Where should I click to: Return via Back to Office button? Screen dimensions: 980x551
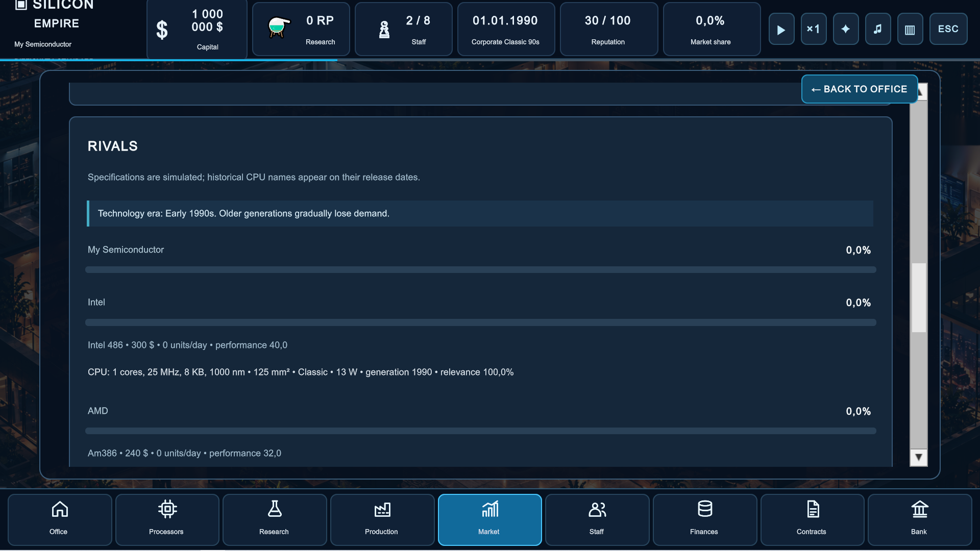(x=860, y=89)
